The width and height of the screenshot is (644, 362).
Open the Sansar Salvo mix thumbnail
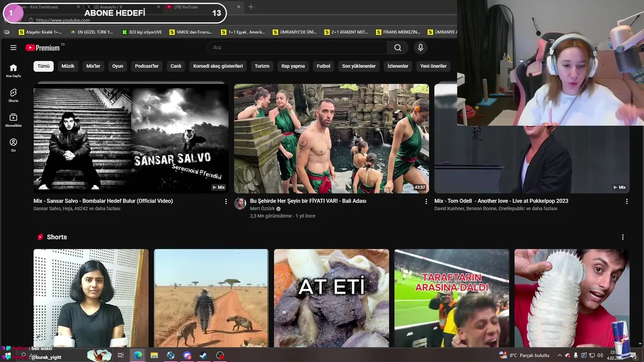pos(131,138)
